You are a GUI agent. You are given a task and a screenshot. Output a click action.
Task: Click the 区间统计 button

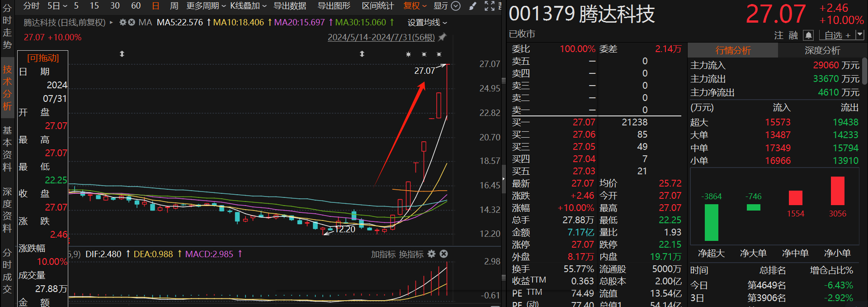coord(378,6)
